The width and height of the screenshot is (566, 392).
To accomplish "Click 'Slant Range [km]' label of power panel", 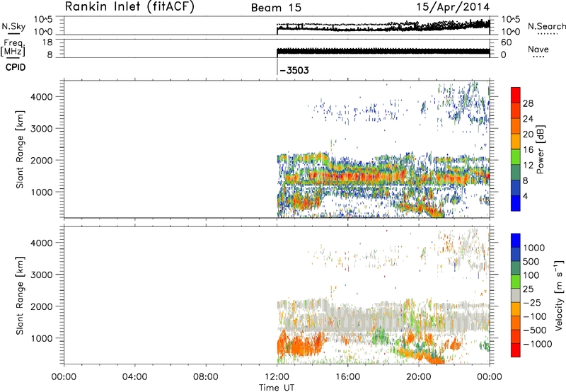I will pyautogui.click(x=20, y=149).
